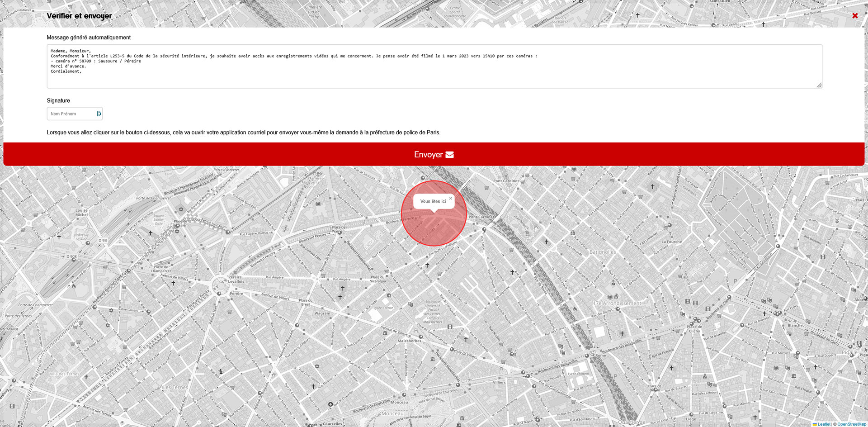Click the 'Message généré automatiquement' heading
Screen dimensions: 868x427
click(89, 38)
